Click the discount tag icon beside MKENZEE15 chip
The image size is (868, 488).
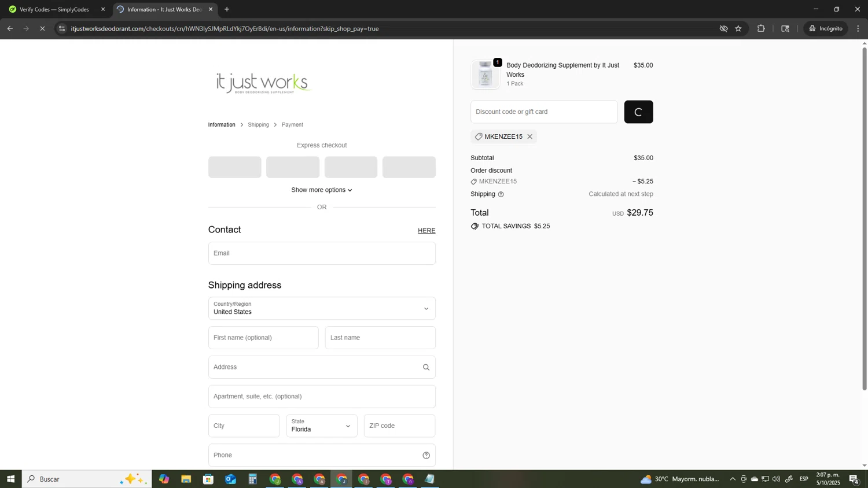479,137
